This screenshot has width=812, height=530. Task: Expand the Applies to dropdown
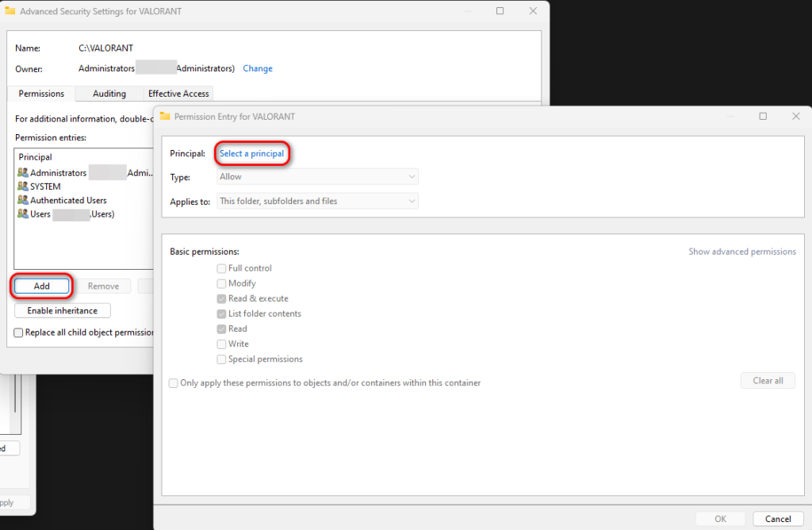click(x=318, y=202)
